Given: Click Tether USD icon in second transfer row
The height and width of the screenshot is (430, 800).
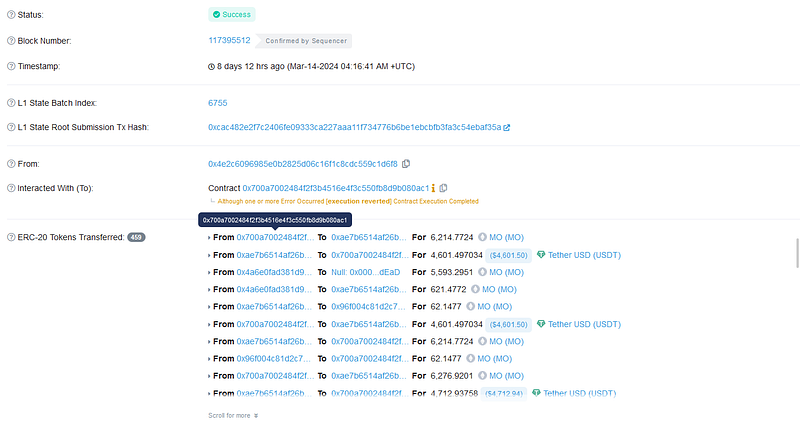Looking at the screenshot, I should coord(541,255).
